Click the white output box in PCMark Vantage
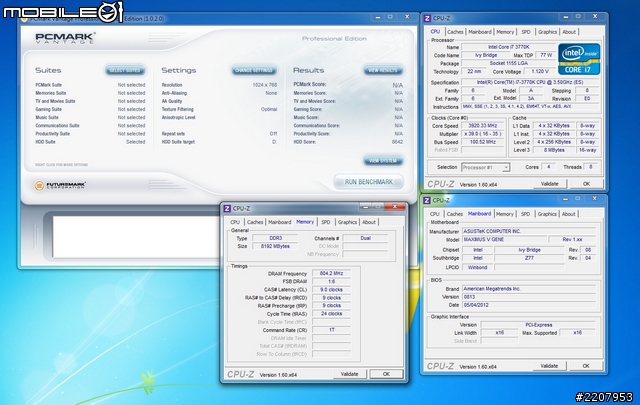Screen dimensions: 640x405 pos(136,237)
